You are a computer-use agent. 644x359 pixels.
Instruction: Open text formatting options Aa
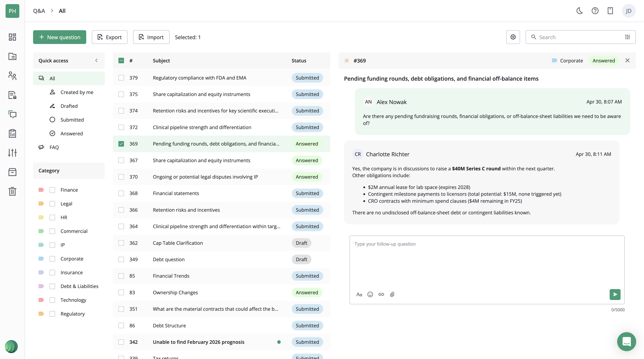tap(359, 294)
